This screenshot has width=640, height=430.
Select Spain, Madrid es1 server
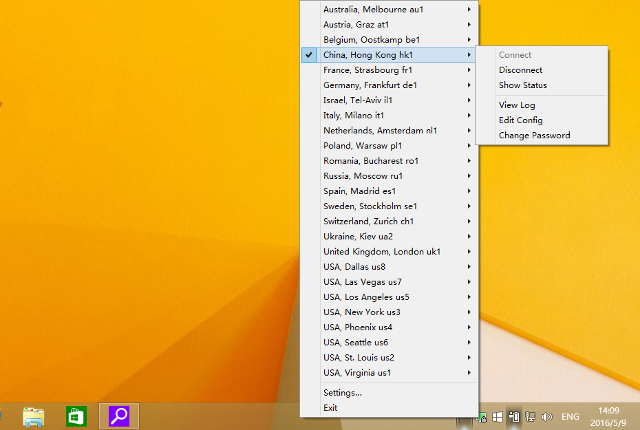[389, 191]
